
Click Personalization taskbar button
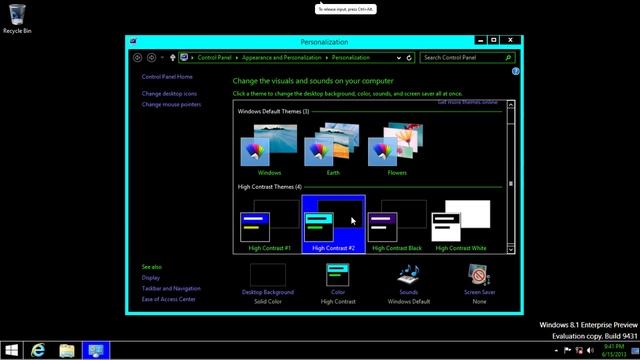pos(96,351)
